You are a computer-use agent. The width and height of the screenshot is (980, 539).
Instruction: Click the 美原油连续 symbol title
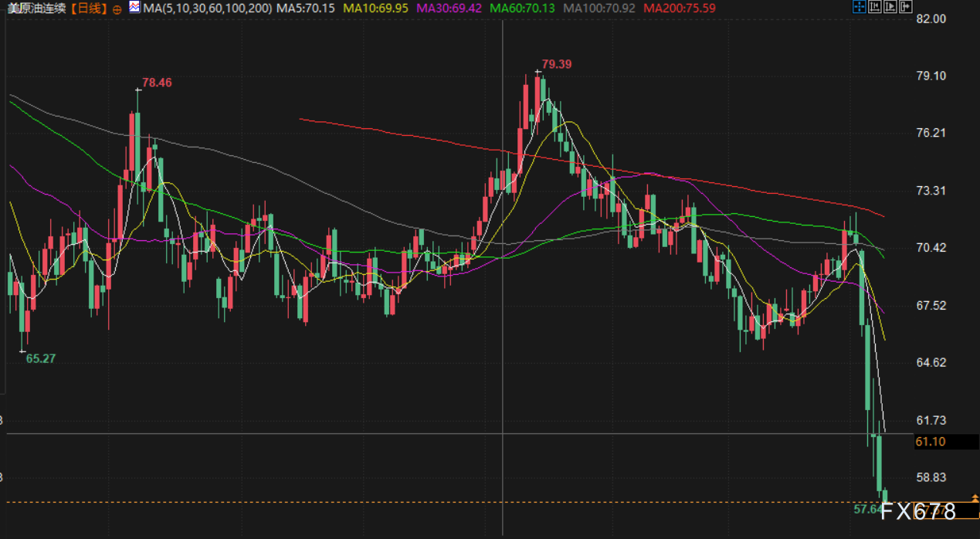tap(36, 8)
